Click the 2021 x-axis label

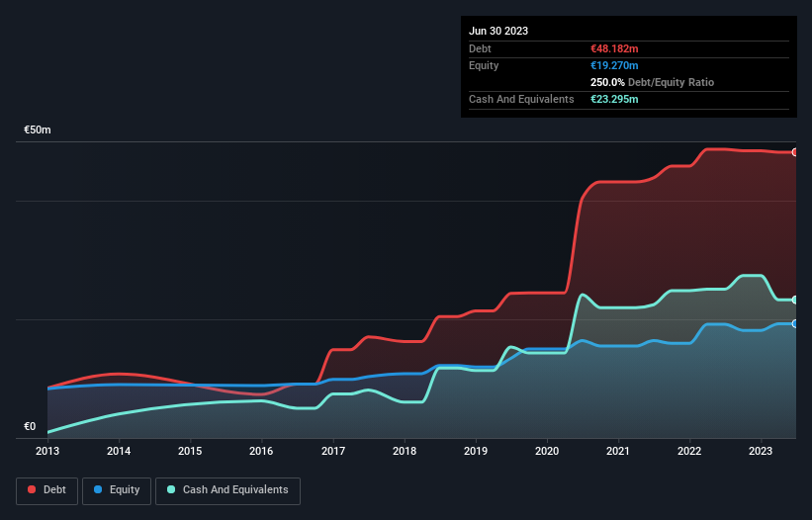pyautogui.click(x=618, y=451)
